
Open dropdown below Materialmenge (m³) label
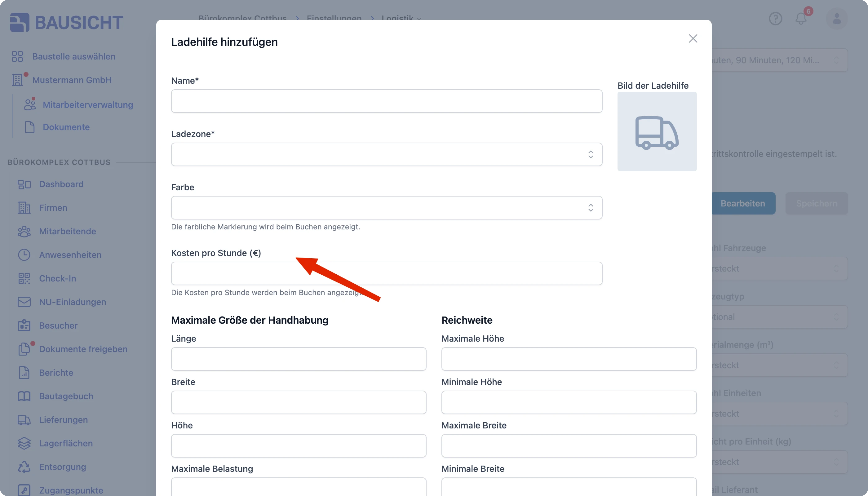click(x=779, y=365)
